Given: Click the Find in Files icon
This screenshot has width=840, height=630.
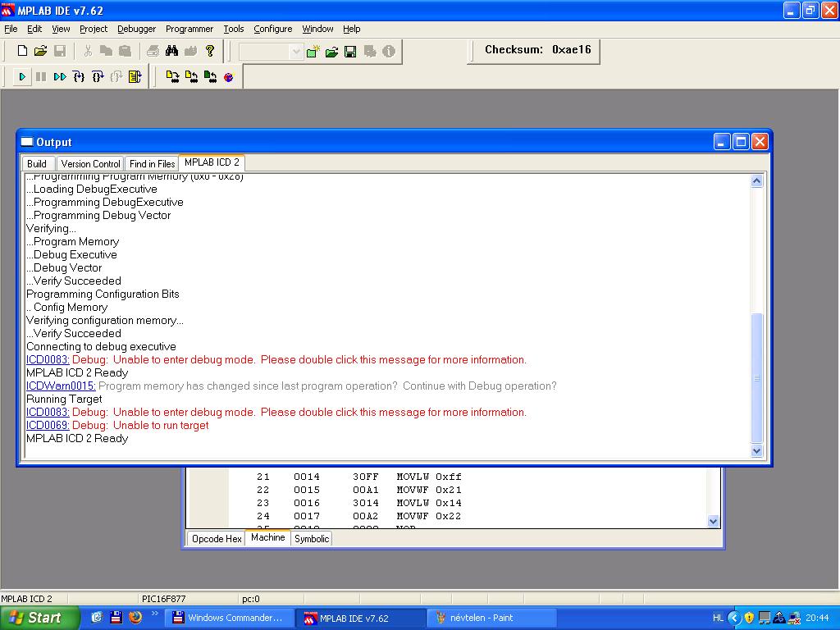Looking at the screenshot, I should [x=190, y=51].
